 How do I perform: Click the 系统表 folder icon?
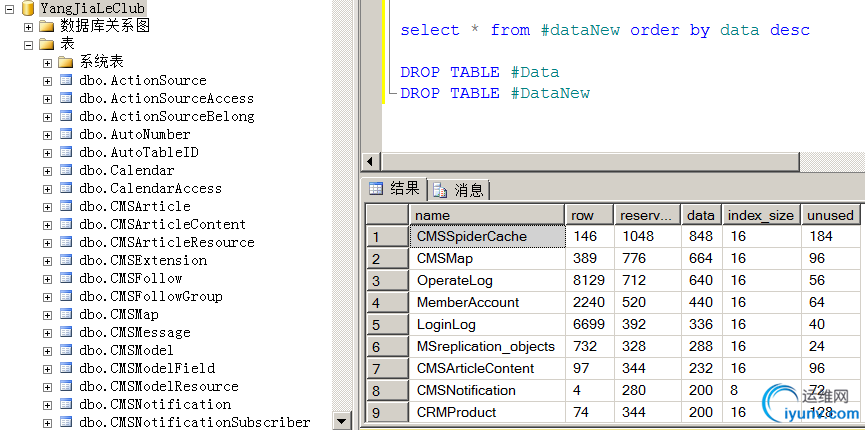tap(66, 62)
